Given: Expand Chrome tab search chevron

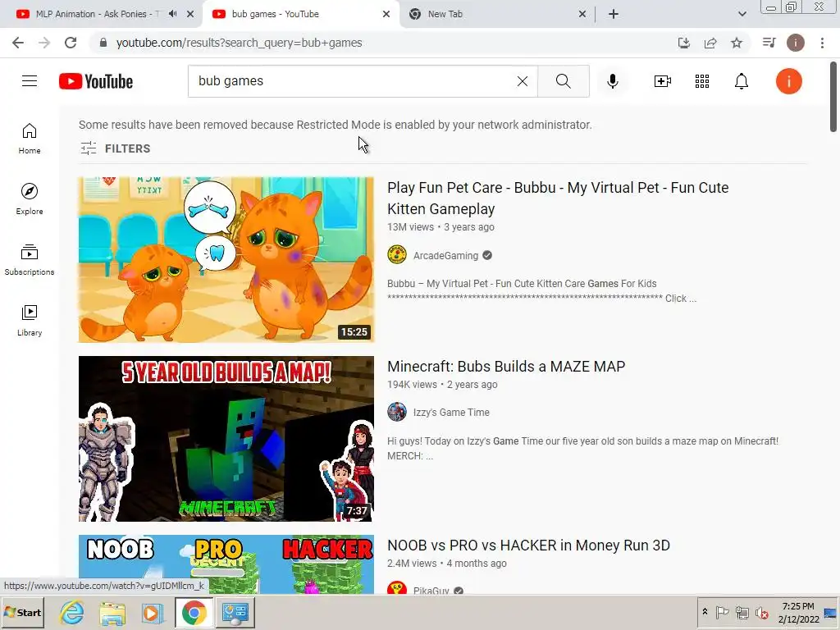Looking at the screenshot, I should tap(742, 14).
